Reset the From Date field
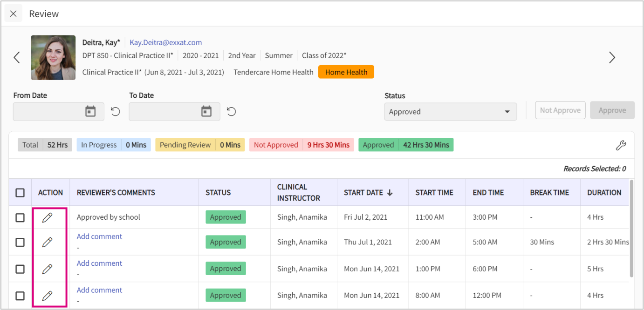 pyautogui.click(x=116, y=112)
